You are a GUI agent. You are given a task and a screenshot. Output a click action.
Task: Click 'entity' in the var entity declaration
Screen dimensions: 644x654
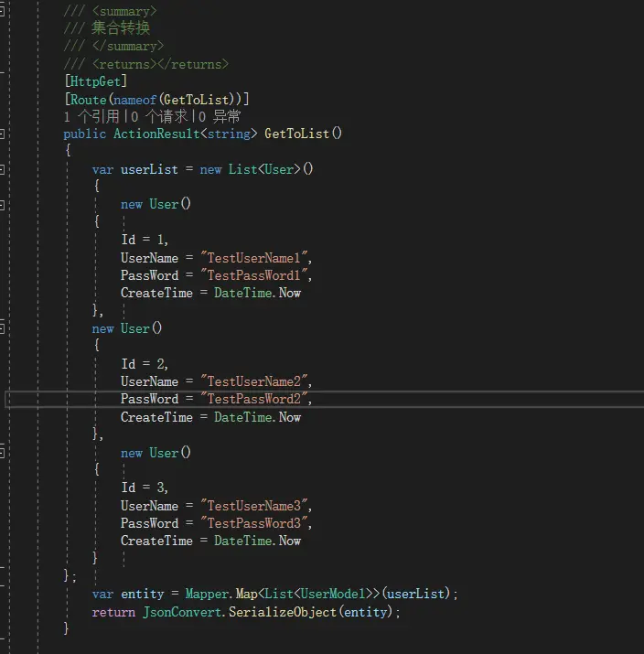coord(142,594)
